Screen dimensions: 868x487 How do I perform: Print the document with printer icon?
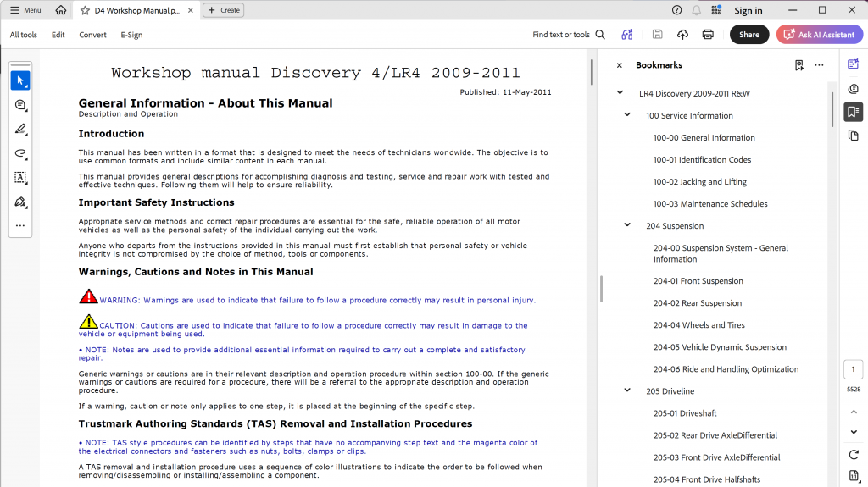(x=708, y=35)
